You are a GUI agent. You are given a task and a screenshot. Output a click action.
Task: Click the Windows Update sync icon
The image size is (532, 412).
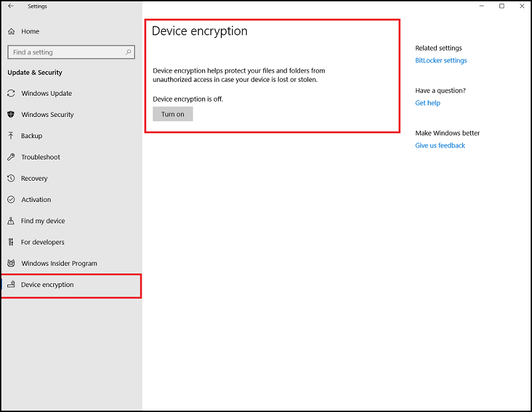[11, 93]
